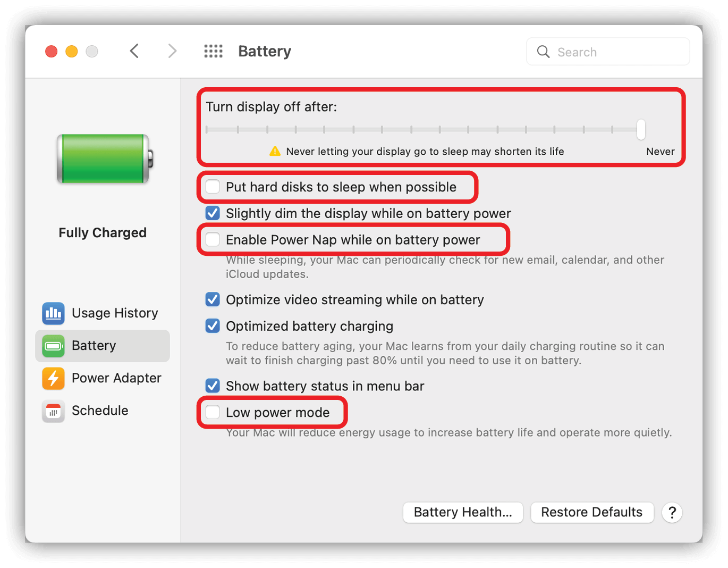
Task: Go forward with the right chevron
Action: pyautogui.click(x=172, y=51)
